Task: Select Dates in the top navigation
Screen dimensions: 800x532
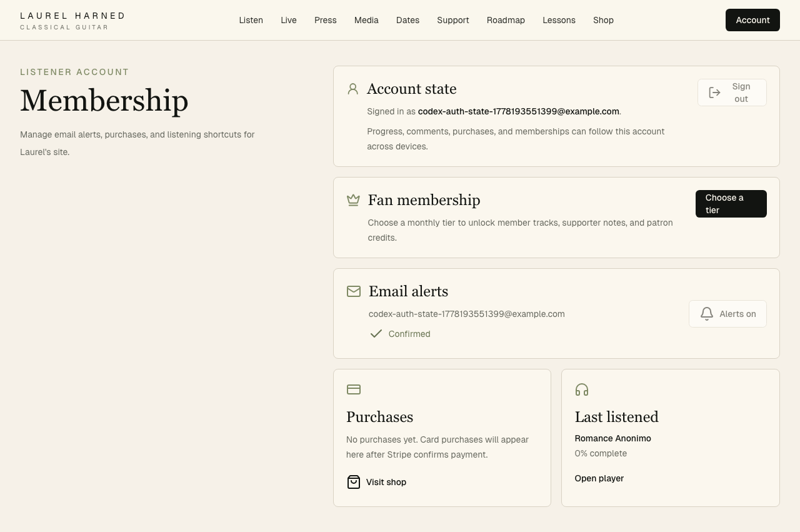Action: [407, 20]
